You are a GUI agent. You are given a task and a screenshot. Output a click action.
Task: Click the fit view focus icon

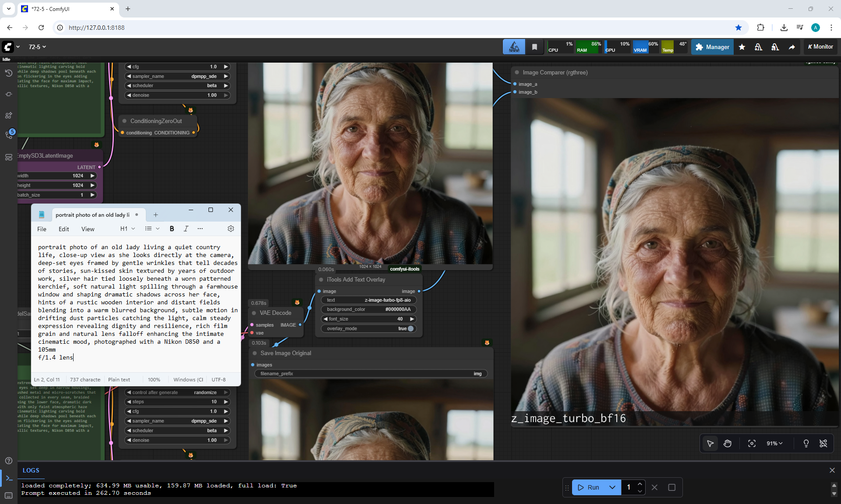pyautogui.click(x=752, y=444)
